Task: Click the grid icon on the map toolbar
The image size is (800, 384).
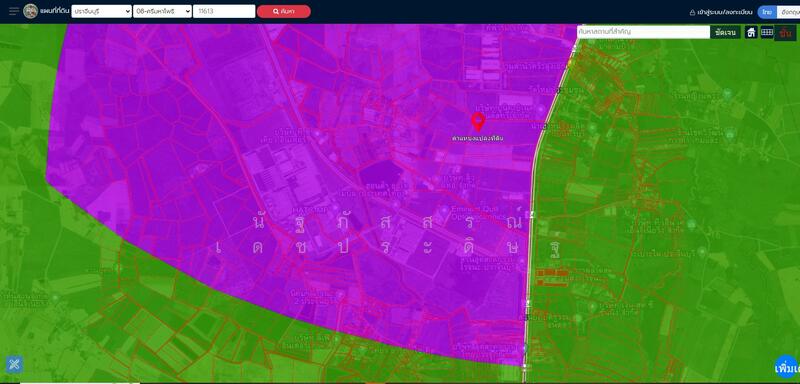Action: (767, 33)
